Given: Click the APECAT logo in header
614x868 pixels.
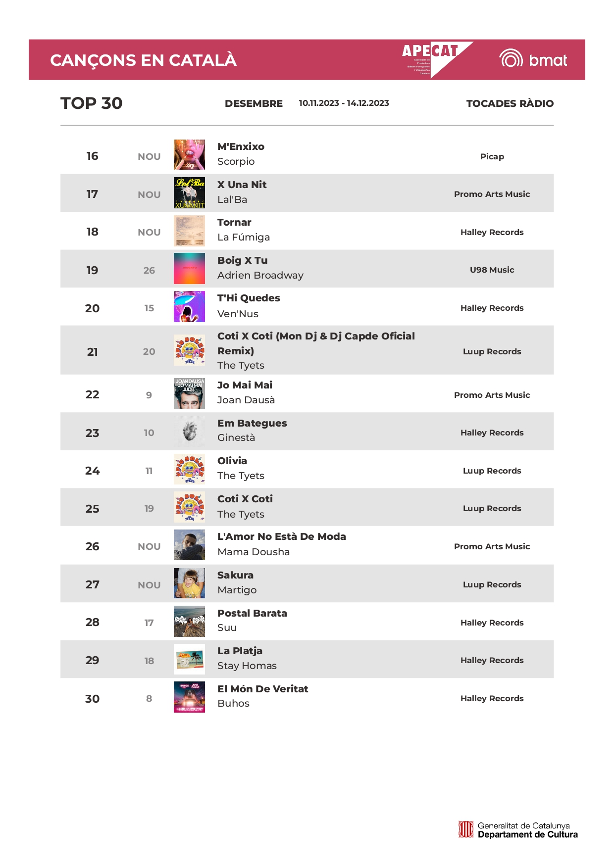Looking at the screenshot, I should point(436,59).
